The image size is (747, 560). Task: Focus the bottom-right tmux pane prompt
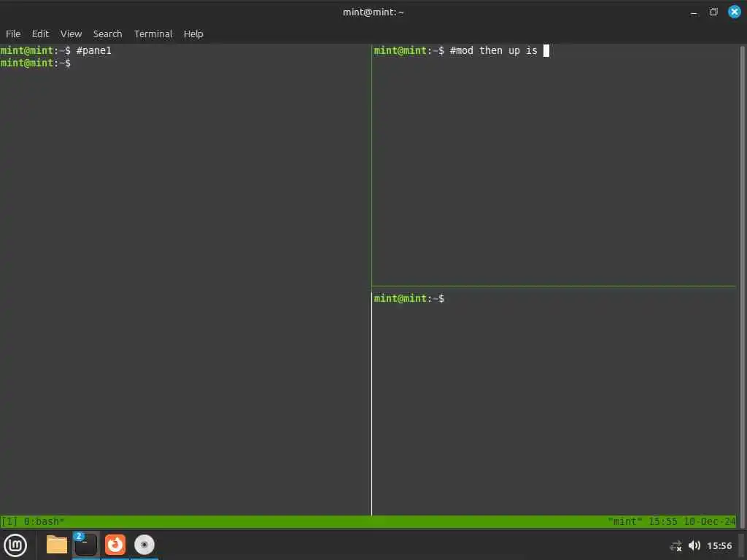tap(554, 404)
